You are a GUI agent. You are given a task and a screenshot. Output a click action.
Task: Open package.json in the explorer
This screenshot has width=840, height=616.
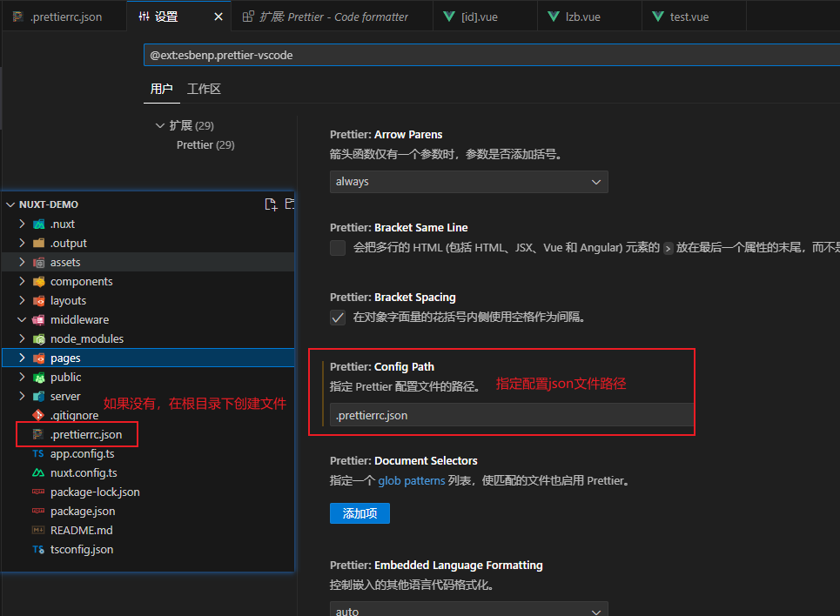click(x=83, y=511)
